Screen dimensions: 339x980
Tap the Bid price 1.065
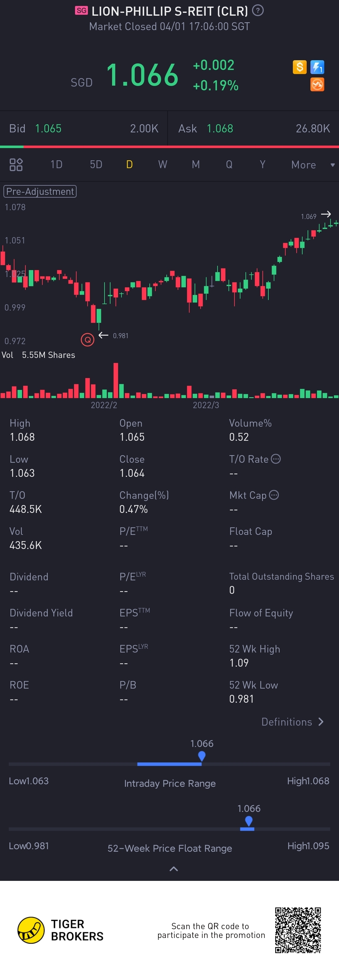(x=48, y=129)
